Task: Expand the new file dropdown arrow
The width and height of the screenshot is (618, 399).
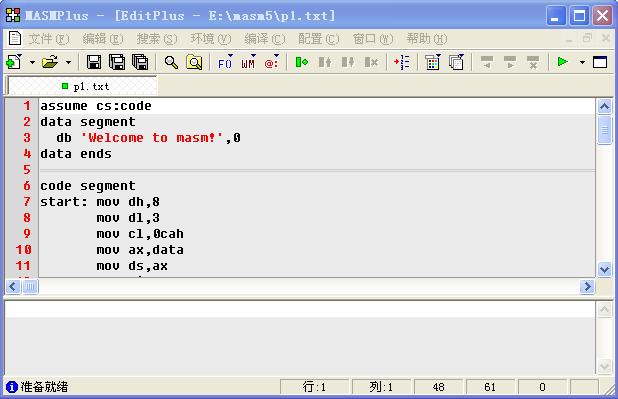Action: 32,62
